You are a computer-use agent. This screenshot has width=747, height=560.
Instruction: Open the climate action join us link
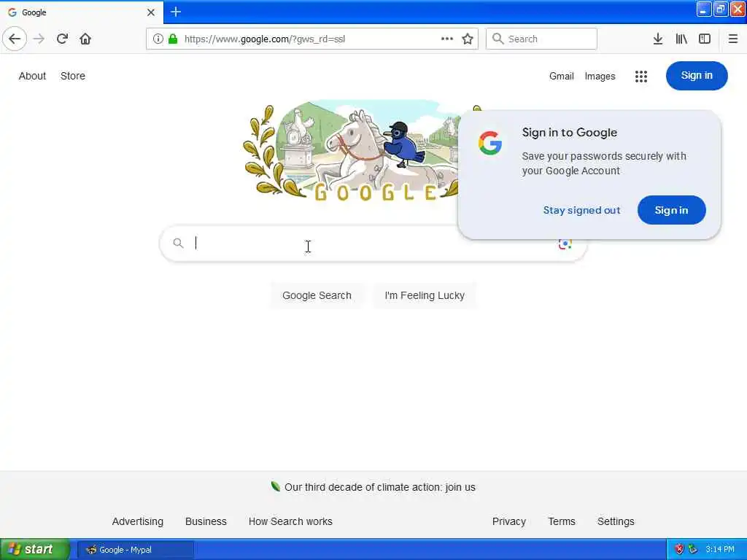pos(379,487)
